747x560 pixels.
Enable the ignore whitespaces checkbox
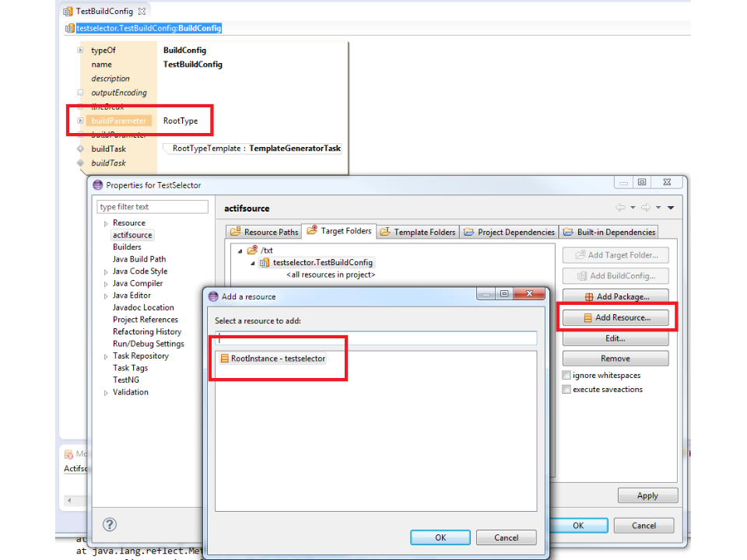click(x=566, y=376)
